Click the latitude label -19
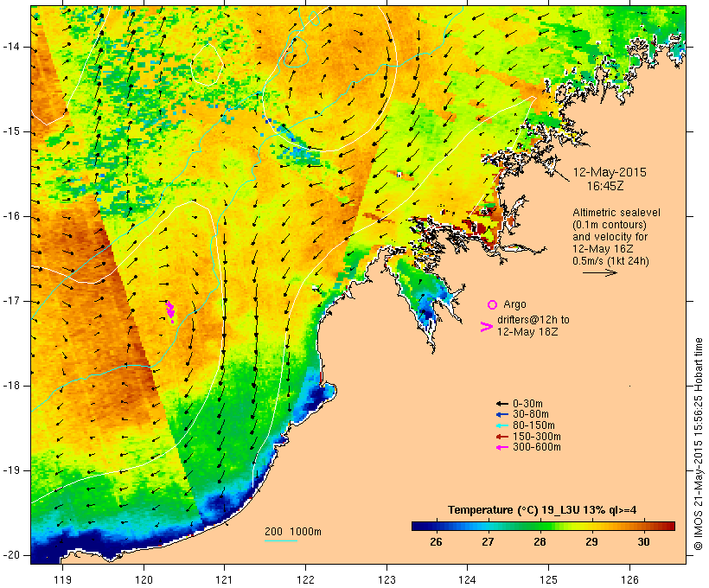This screenshot has height=588, width=709. click(x=11, y=470)
